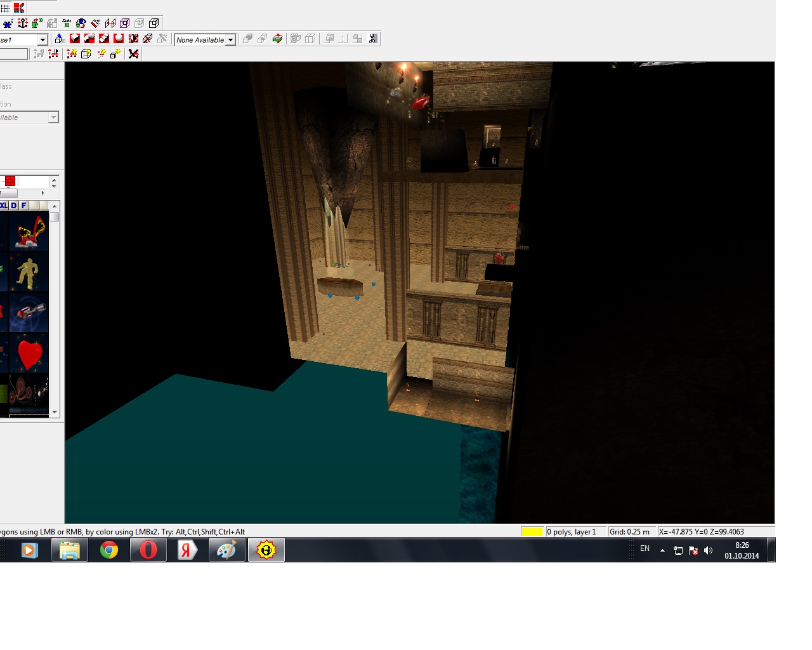This screenshot has height=650, width=812.
Task: Click the scissors icon in the toolbar
Action: (x=373, y=39)
